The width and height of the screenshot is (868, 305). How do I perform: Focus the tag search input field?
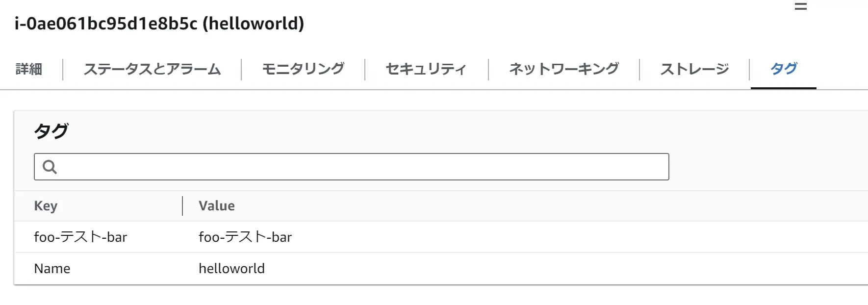click(x=352, y=167)
